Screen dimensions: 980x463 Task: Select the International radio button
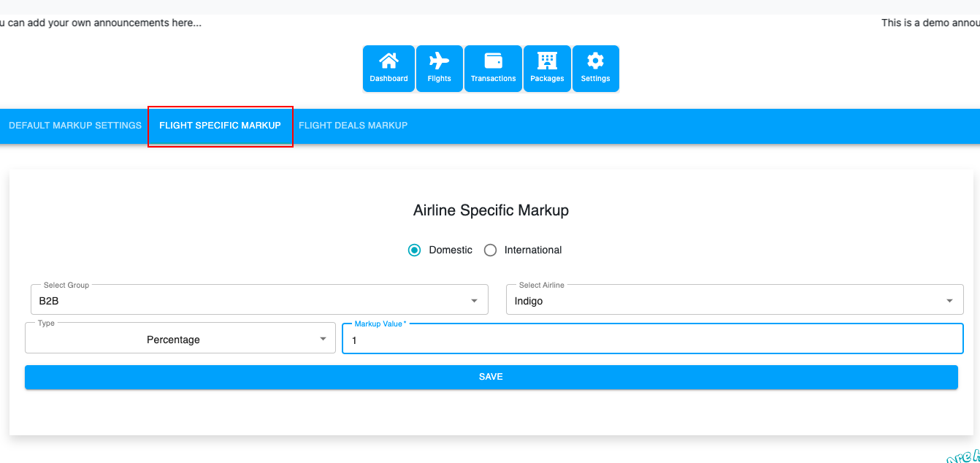click(x=491, y=250)
